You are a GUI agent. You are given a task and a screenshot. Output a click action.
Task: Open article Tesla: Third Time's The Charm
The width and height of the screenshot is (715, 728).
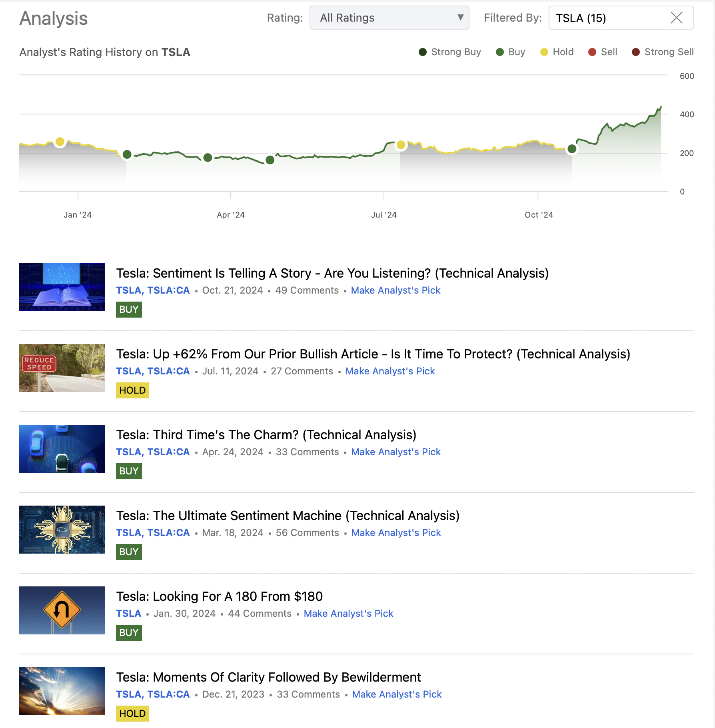[266, 435]
